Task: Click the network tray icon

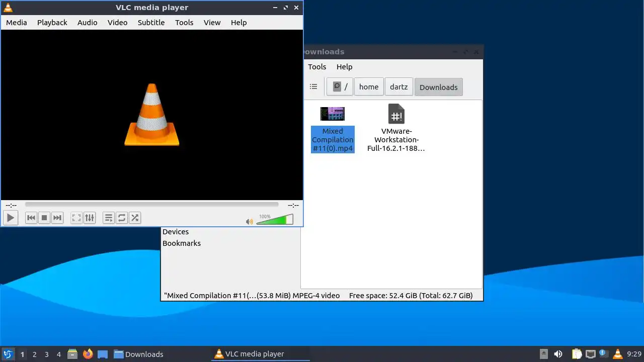Action: coord(590,354)
